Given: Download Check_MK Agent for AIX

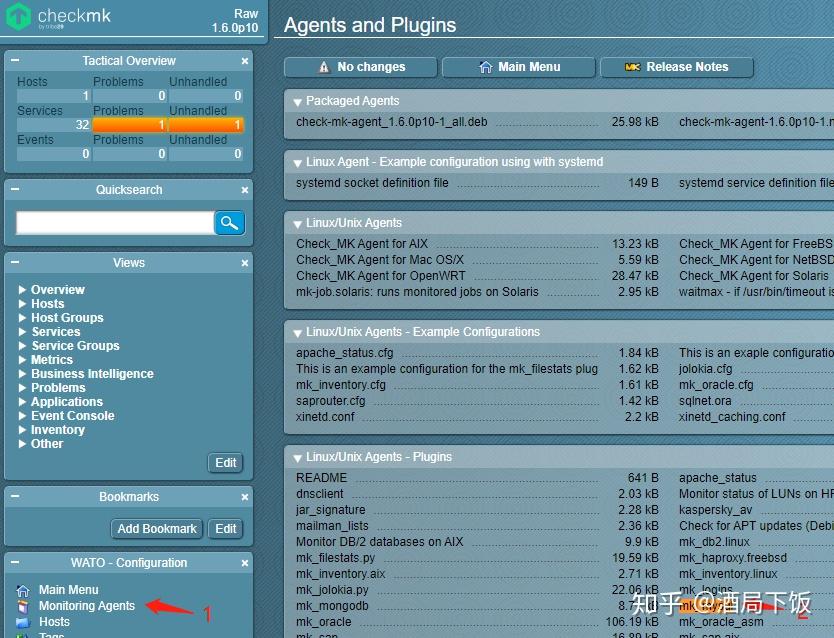Looking at the screenshot, I should coord(362,244).
